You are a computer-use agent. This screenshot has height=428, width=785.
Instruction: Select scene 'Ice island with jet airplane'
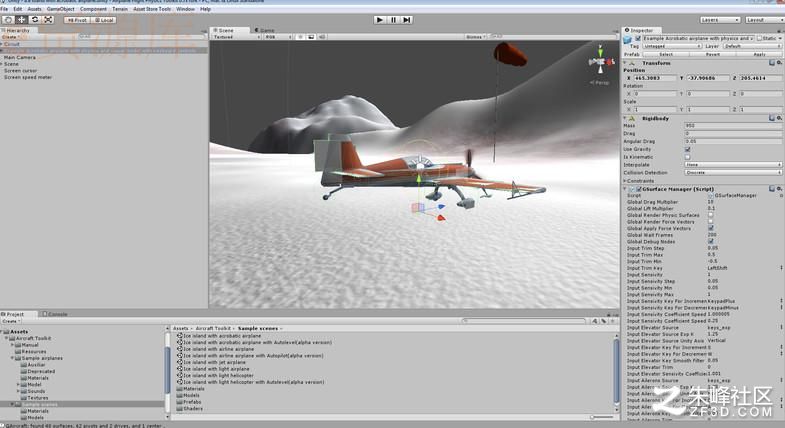click(211, 362)
